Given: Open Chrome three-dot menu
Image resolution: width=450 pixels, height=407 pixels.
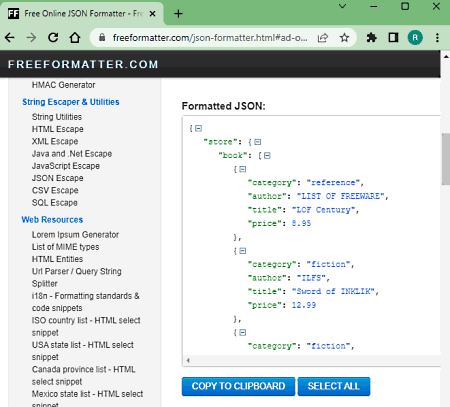Looking at the screenshot, I should [x=437, y=38].
